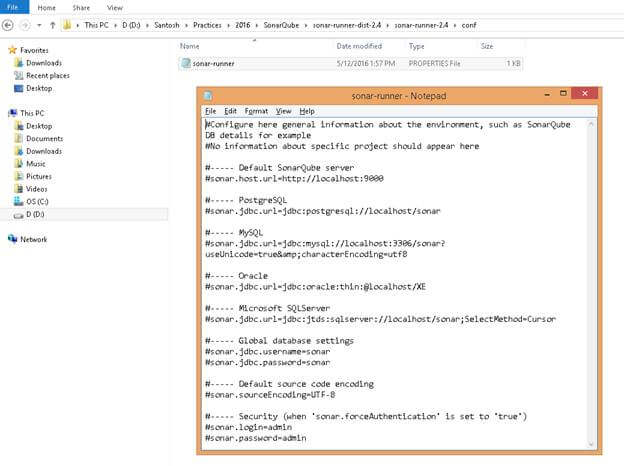Select Downloads under Favorites

pos(43,63)
